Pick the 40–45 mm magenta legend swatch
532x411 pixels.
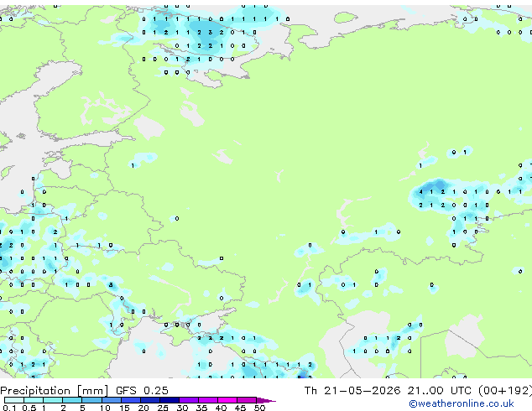coord(227,400)
